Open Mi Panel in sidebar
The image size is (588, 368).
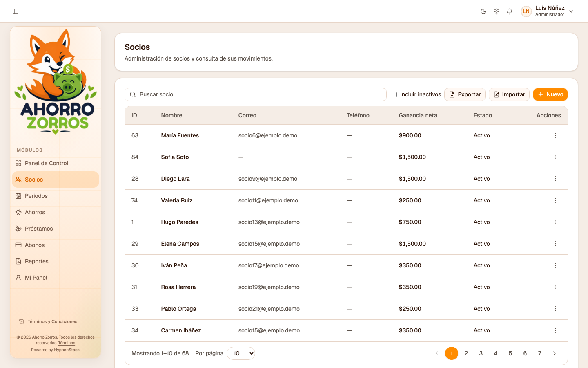pos(56,278)
